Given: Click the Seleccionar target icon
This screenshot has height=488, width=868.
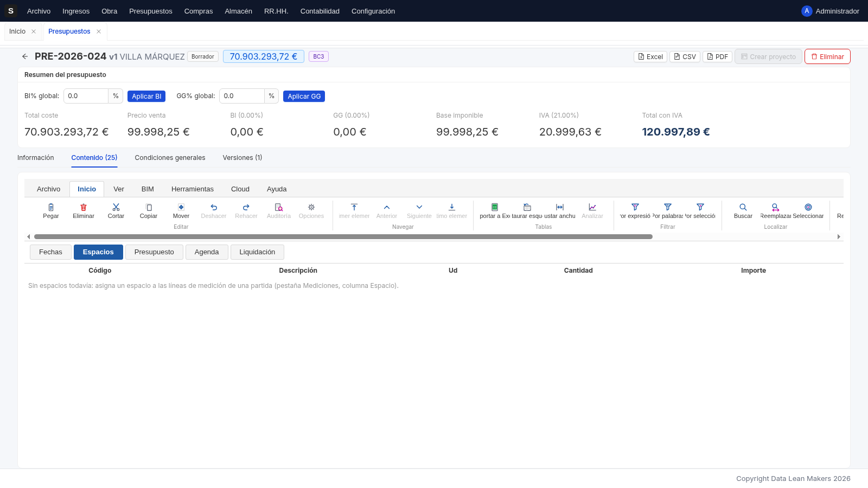Looking at the screenshot, I should 808,207.
